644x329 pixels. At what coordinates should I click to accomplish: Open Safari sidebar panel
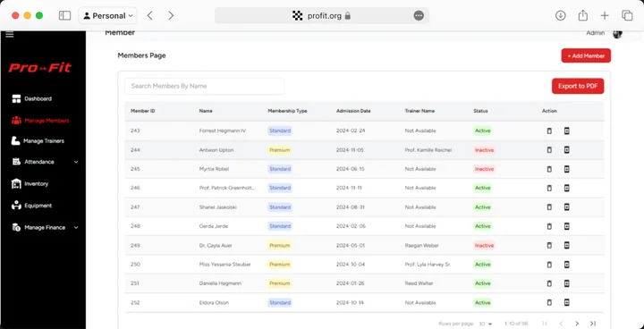[x=65, y=15]
